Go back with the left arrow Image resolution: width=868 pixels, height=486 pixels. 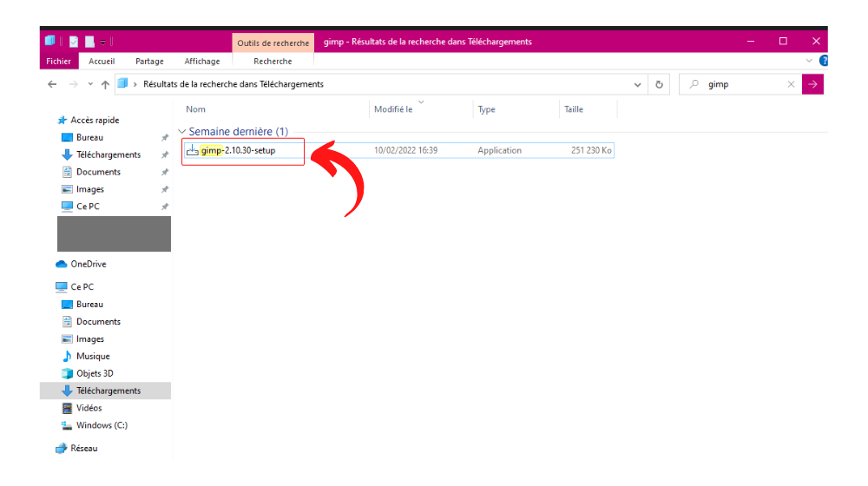coord(52,84)
